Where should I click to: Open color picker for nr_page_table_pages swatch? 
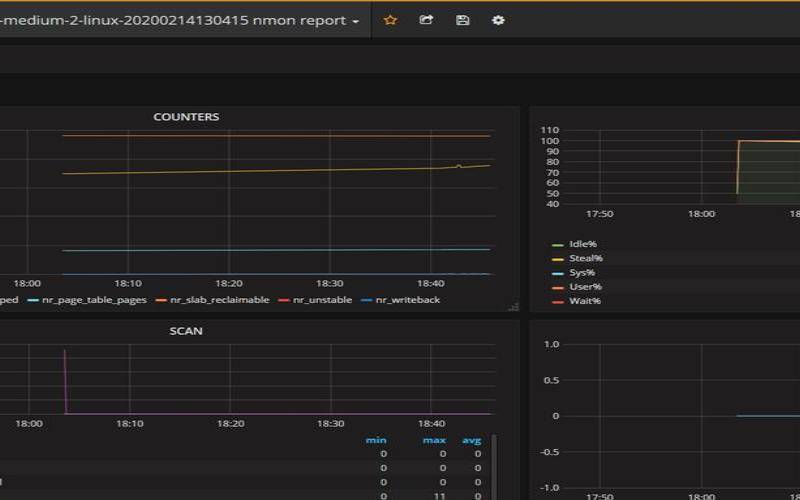point(33,300)
